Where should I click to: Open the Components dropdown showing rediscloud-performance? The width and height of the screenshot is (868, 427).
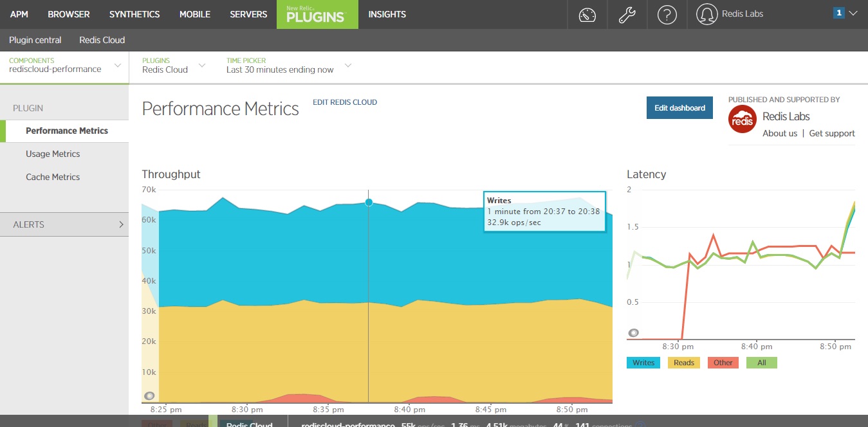coord(64,66)
